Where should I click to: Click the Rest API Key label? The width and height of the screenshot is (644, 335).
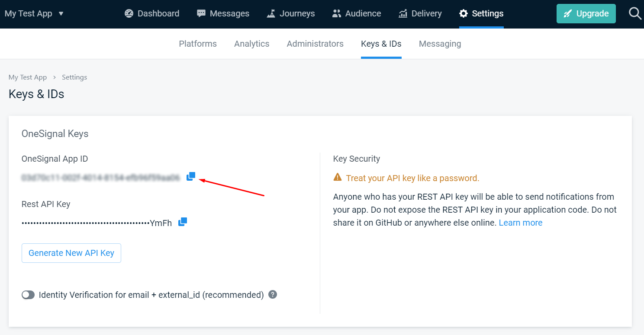click(x=46, y=204)
